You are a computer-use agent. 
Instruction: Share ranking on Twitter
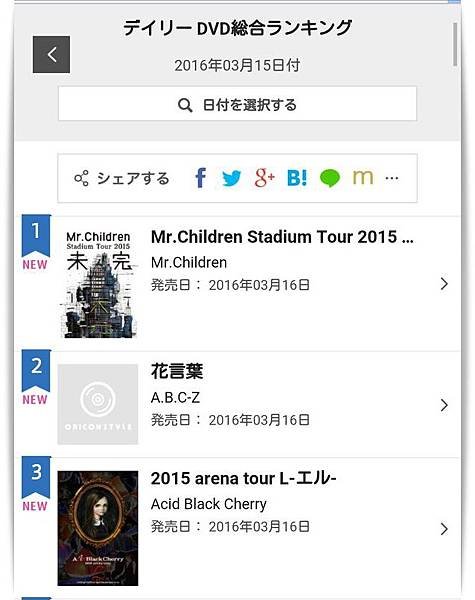pos(232,178)
